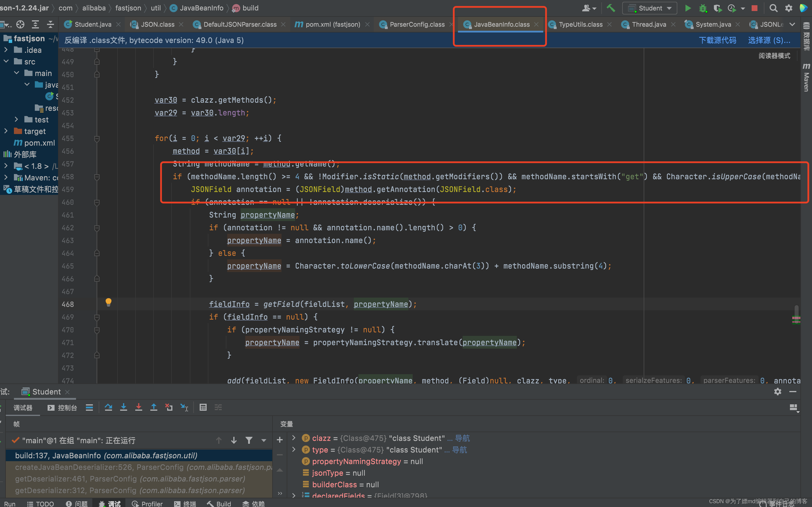
Task: Click the 选择源 (S)... link
Action: [769, 40]
